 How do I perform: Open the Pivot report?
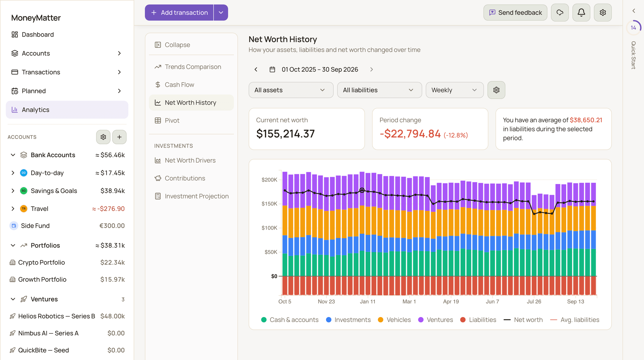(x=191, y=121)
